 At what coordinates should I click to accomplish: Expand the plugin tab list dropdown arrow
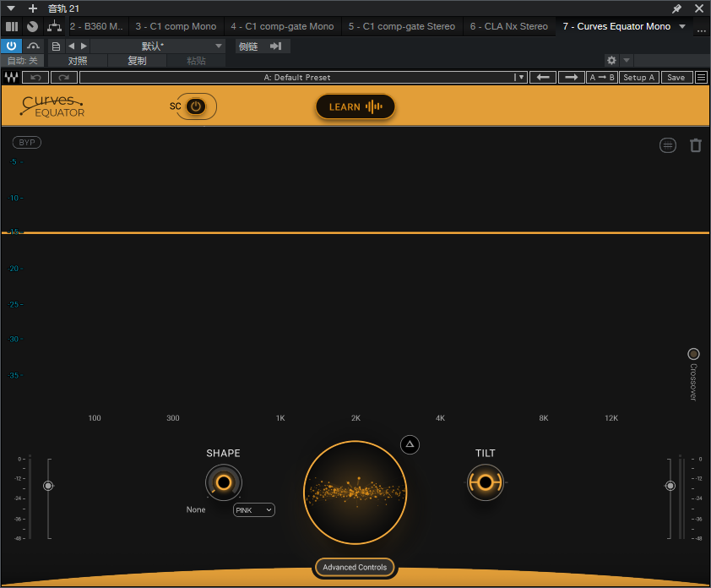click(682, 26)
